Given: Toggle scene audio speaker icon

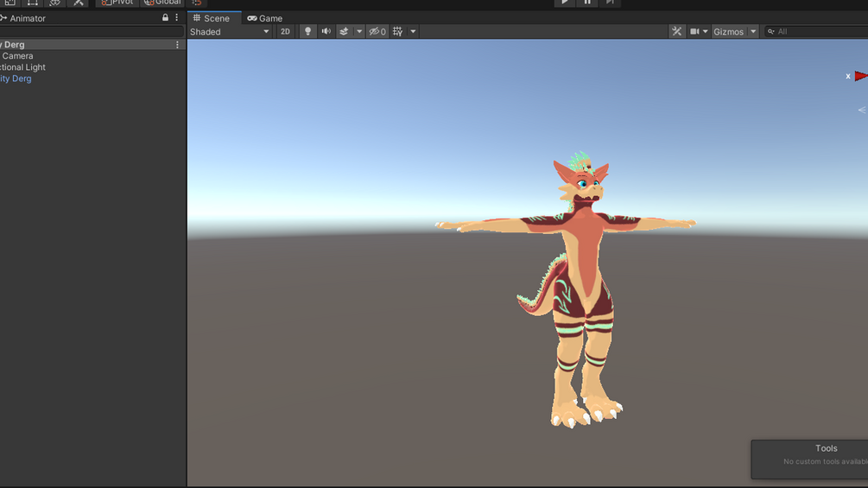Looking at the screenshot, I should click(326, 32).
